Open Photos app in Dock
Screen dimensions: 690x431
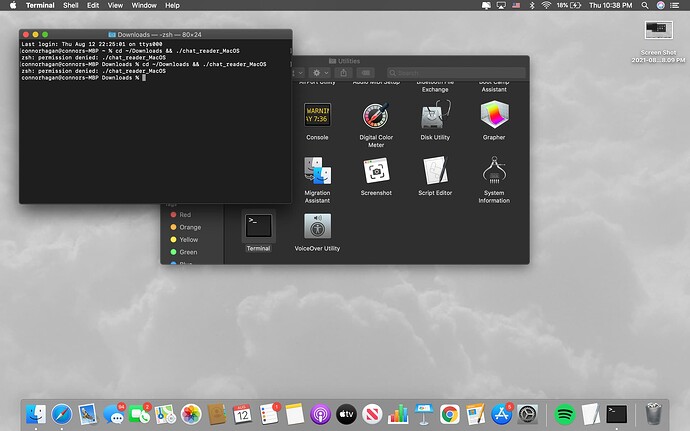(x=191, y=414)
